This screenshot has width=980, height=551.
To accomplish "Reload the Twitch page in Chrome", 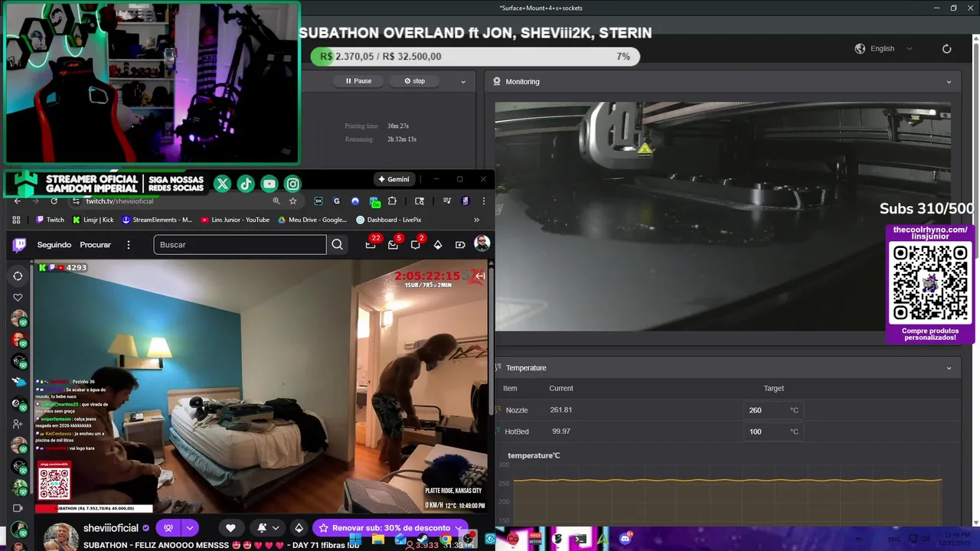I will pos(54,201).
